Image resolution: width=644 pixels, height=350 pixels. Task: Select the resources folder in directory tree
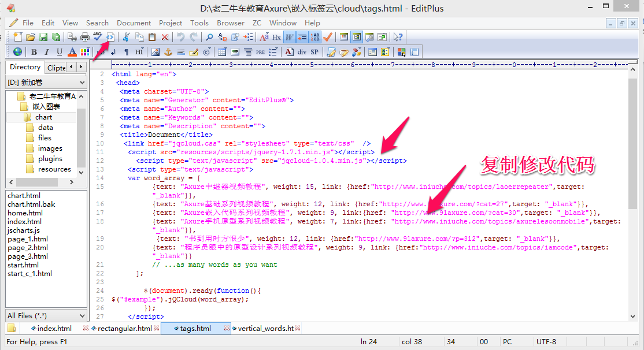click(54, 169)
